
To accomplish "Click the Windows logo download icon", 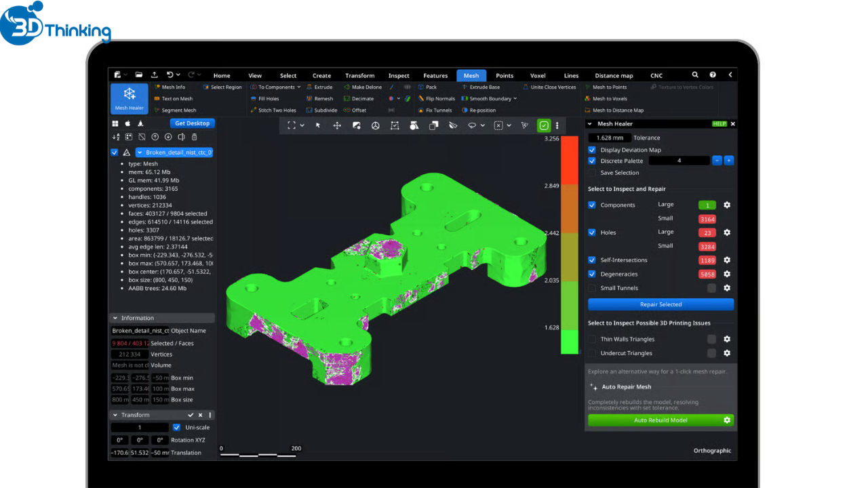I will coord(115,123).
